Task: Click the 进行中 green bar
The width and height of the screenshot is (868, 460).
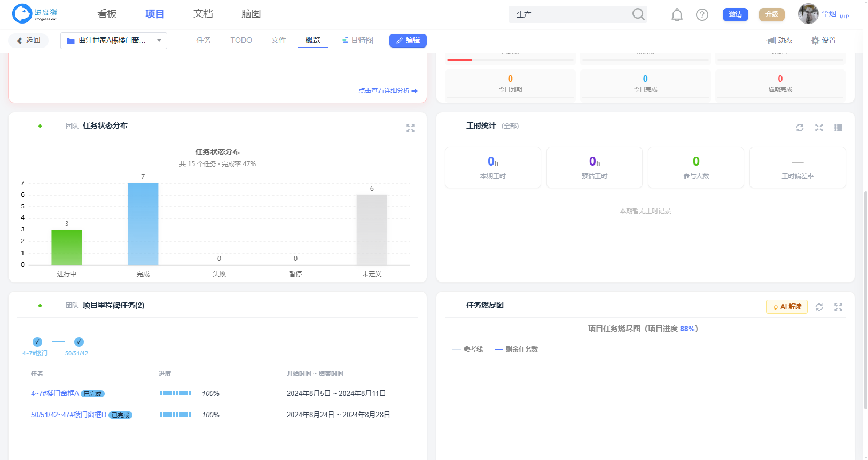Action: (x=67, y=247)
